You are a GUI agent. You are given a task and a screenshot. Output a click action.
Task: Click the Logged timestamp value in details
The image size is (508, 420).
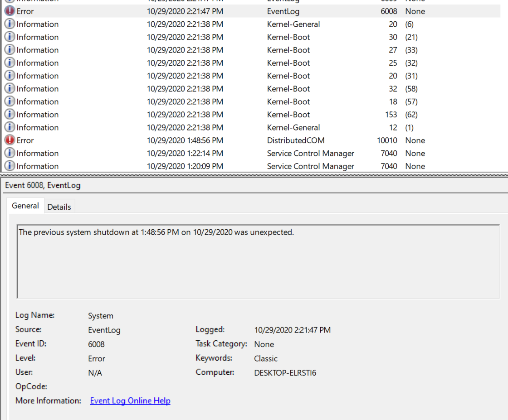point(292,330)
